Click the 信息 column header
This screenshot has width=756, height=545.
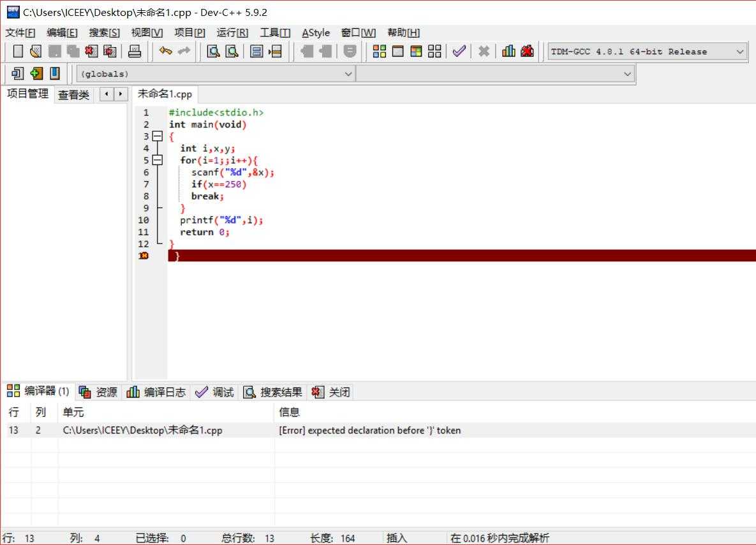289,412
